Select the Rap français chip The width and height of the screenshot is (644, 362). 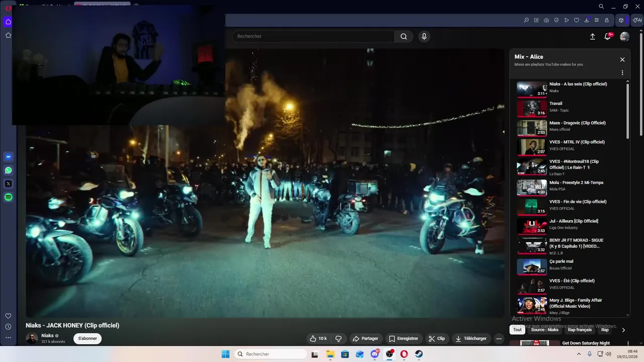[580, 330]
